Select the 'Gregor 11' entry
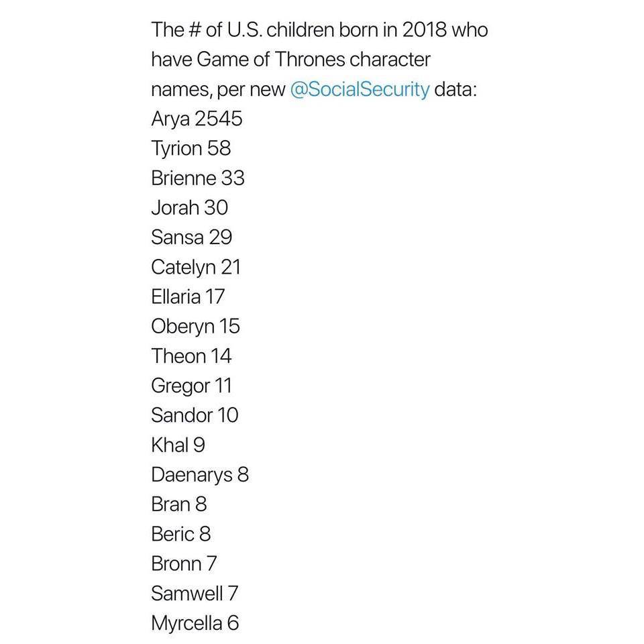The width and height of the screenshot is (644, 644). [191, 386]
